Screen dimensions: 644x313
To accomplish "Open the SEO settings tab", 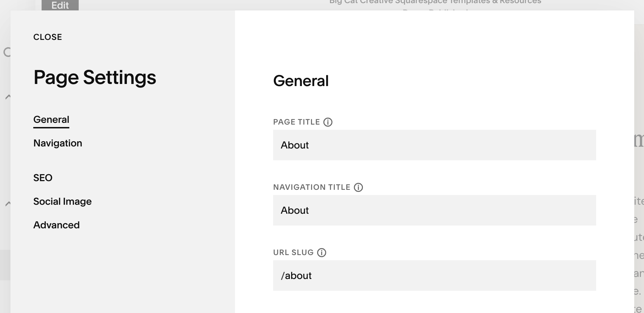I will 43,178.
